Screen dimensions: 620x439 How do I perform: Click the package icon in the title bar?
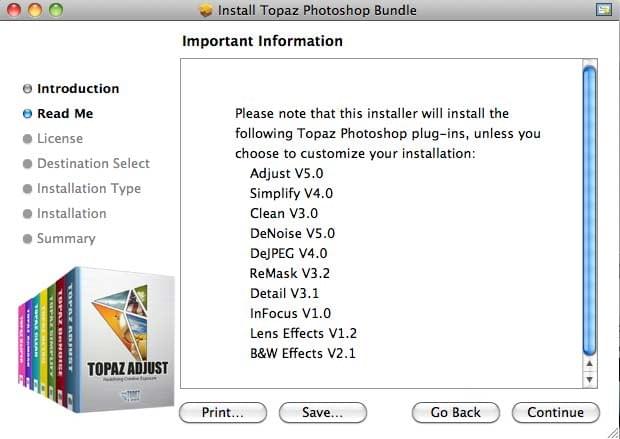(206, 10)
